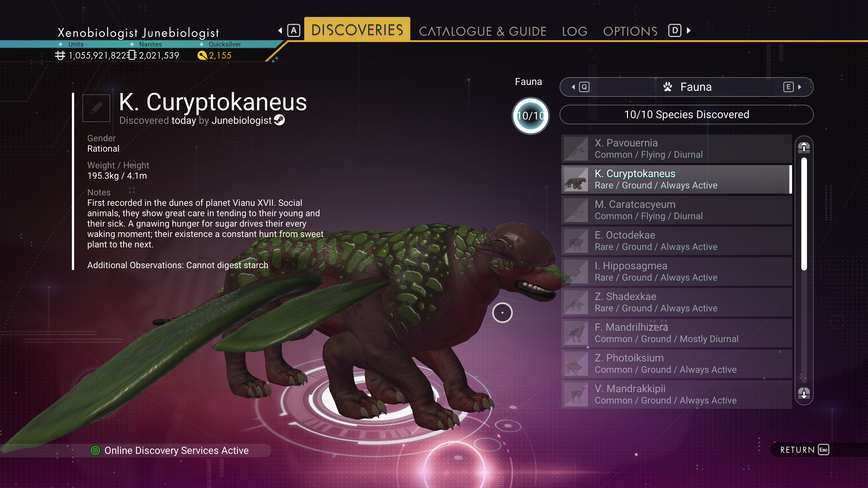Click the green Online Discovery Services status icon
The width and height of the screenshot is (868, 488).
pos(95,451)
